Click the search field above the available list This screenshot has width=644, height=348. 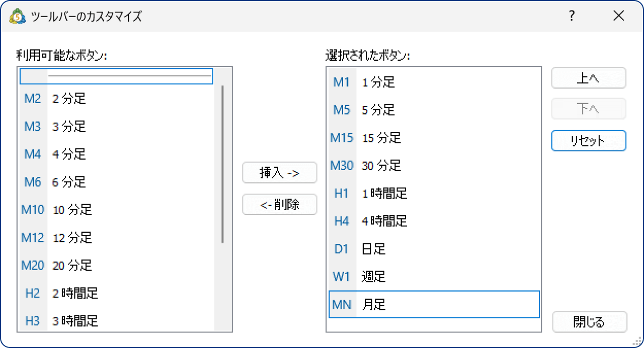(x=116, y=76)
